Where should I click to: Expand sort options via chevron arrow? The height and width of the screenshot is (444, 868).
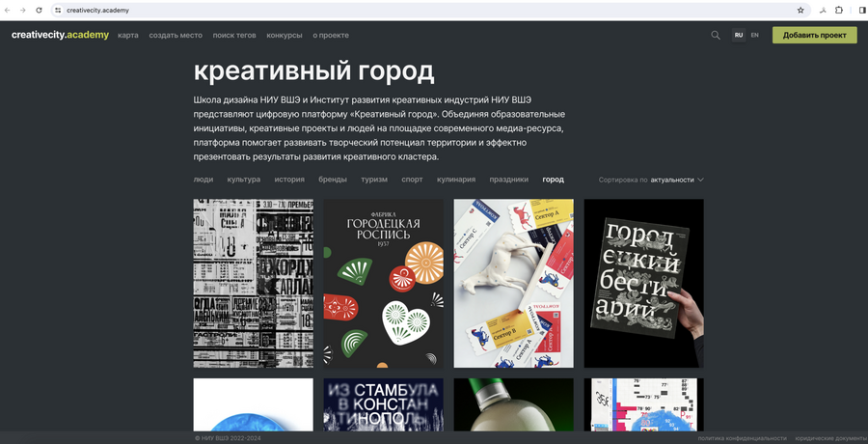[700, 180]
